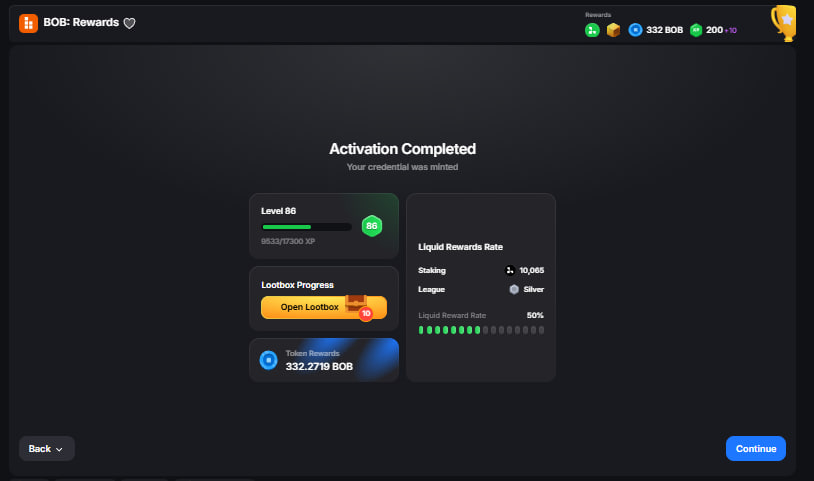
Task: Click the 332 BOB balance in header
Action: pos(664,30)
